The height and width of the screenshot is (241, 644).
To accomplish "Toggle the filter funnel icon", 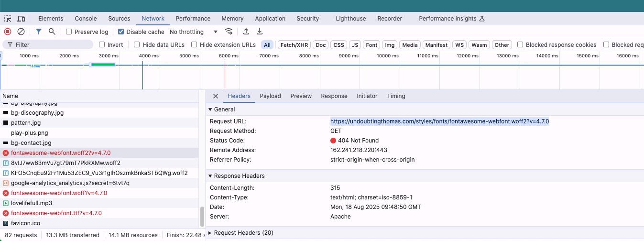I will tap(39, 32).
